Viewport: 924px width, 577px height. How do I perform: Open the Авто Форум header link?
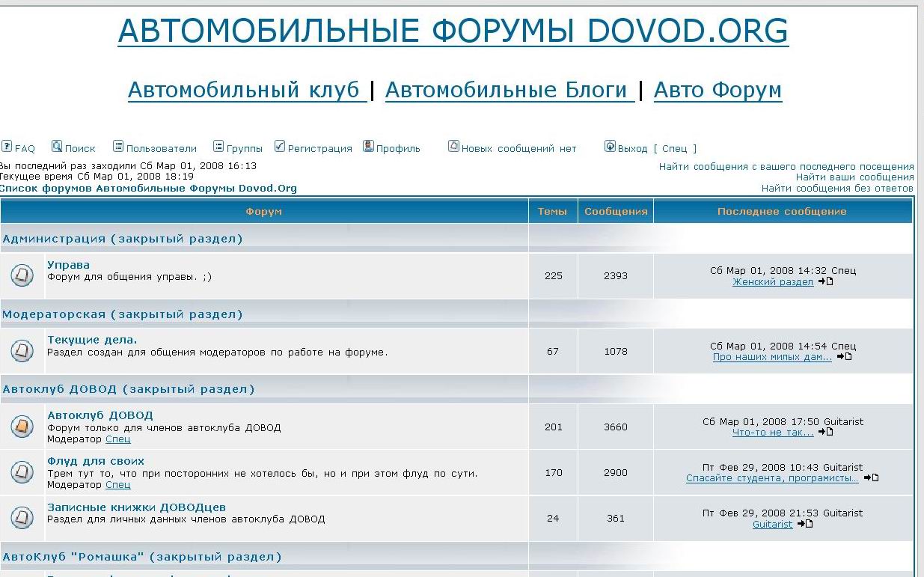click(718, 90)
